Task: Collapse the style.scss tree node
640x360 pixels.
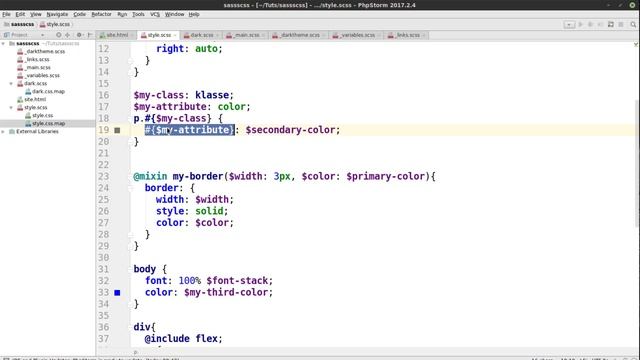Action: pos(11,107)
